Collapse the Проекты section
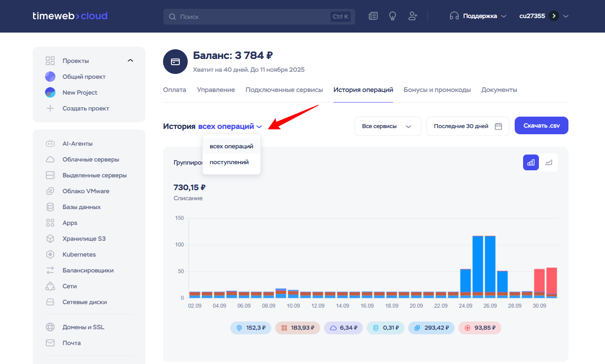The image size is (605, 364). [x=130, y=61]
